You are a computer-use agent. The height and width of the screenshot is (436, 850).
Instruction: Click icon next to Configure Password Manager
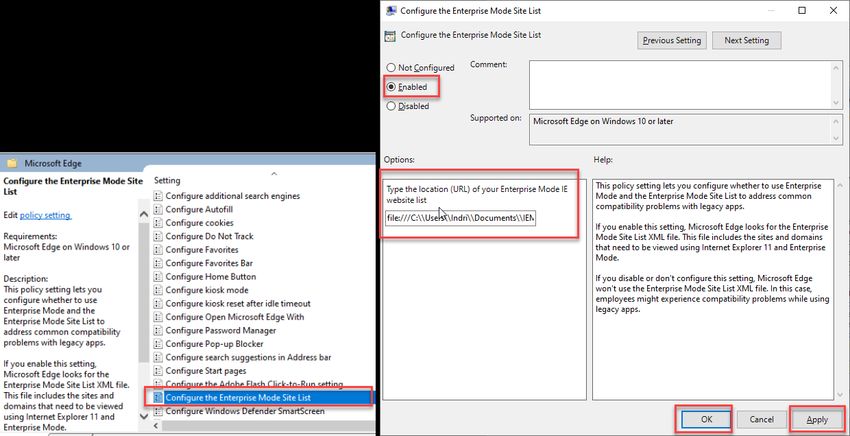click(x=158, y=330)
